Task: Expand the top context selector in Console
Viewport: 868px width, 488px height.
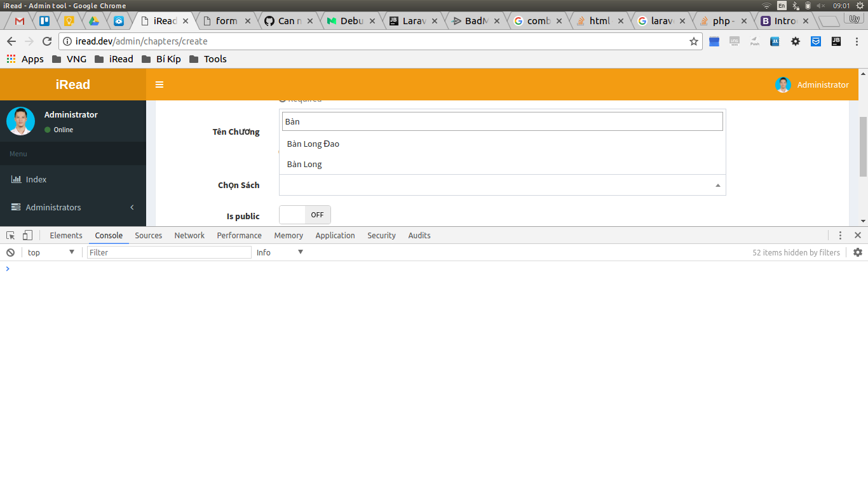Action: [51, 252]
